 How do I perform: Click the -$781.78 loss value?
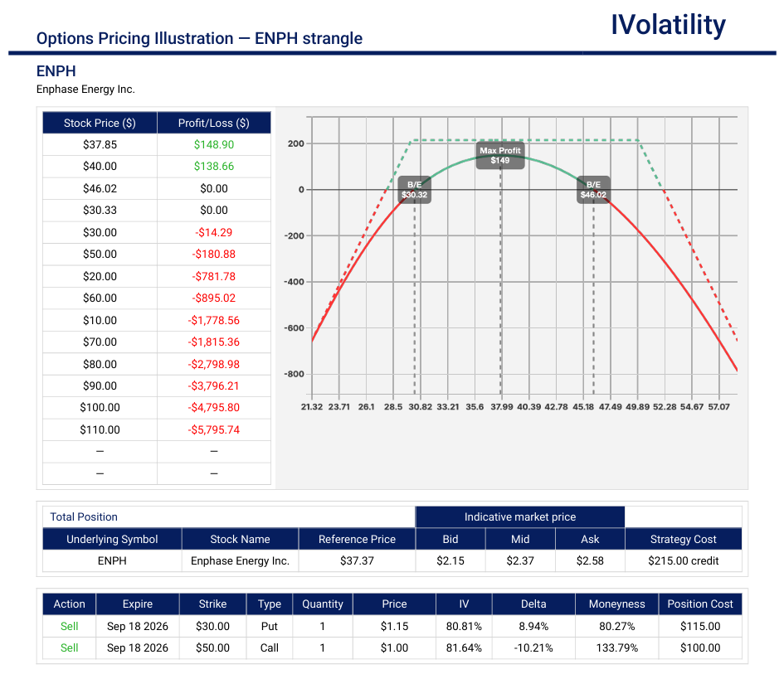(214, 276)
